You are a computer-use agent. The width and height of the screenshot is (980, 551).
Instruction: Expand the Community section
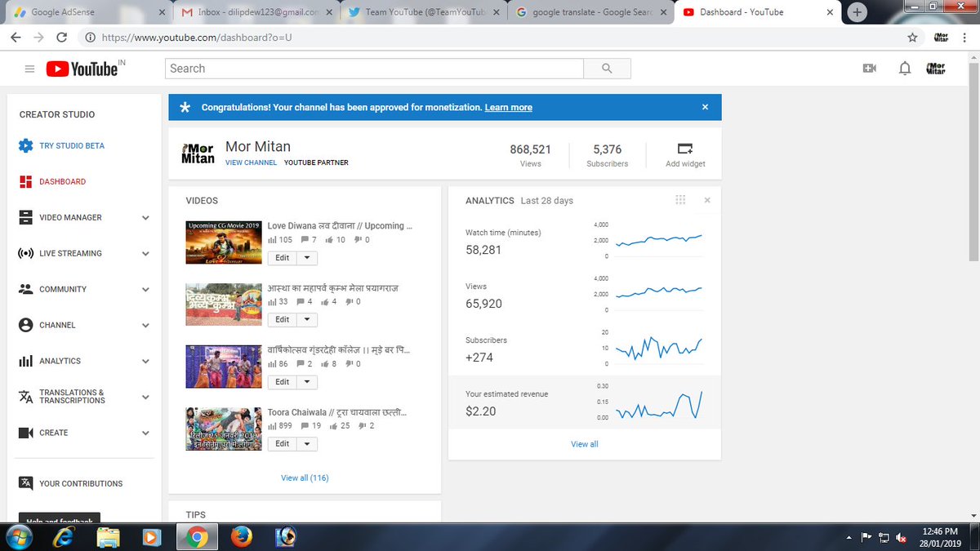pos(145,290)
